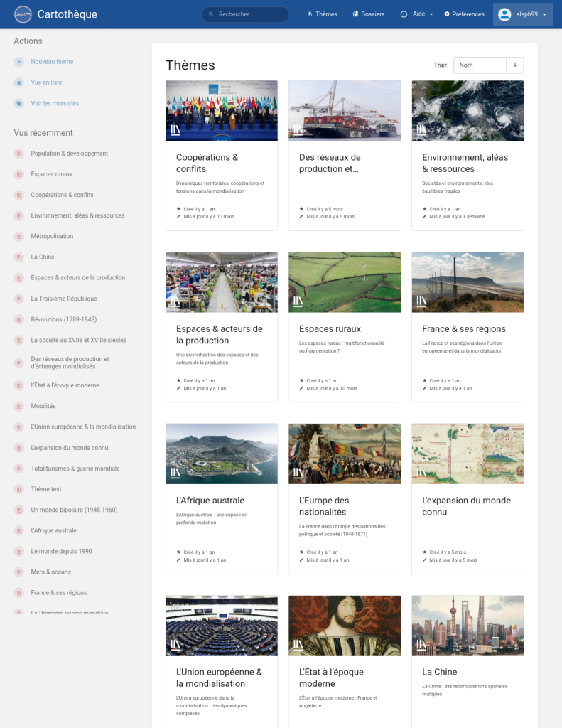Screen dimensions: 562x728
Task: Open the Trier sort-by Nom dropdown
Action: click(x=480, y=65)
